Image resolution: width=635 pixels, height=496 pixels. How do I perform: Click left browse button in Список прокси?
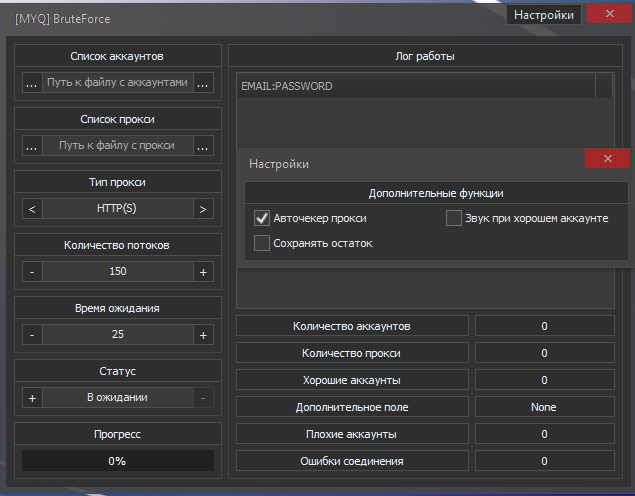pyautogui.click(x=31, y=146)
